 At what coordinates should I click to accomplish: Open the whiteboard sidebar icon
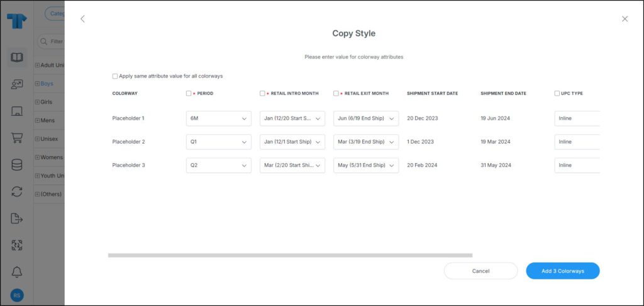[17, 111]
